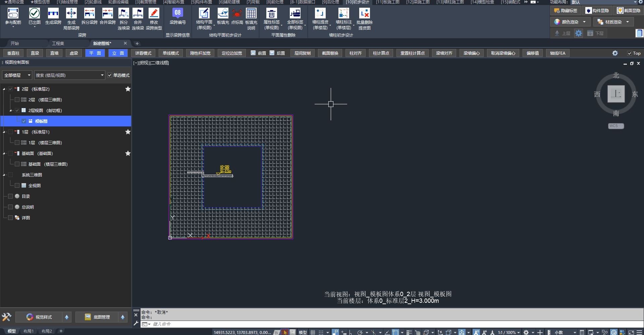This screenshot has height=335, width=644.
Task: Click the 柱对齐 button
Action: pos(355,53)
